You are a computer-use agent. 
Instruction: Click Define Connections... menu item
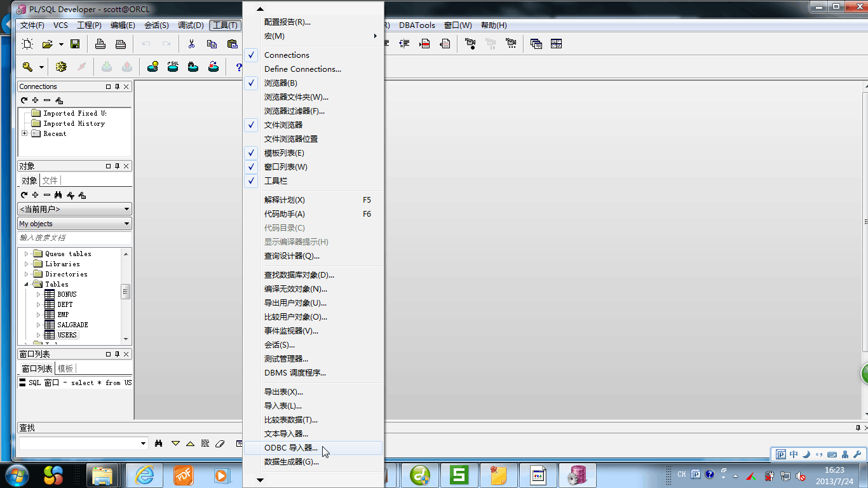tap(314, 69)
